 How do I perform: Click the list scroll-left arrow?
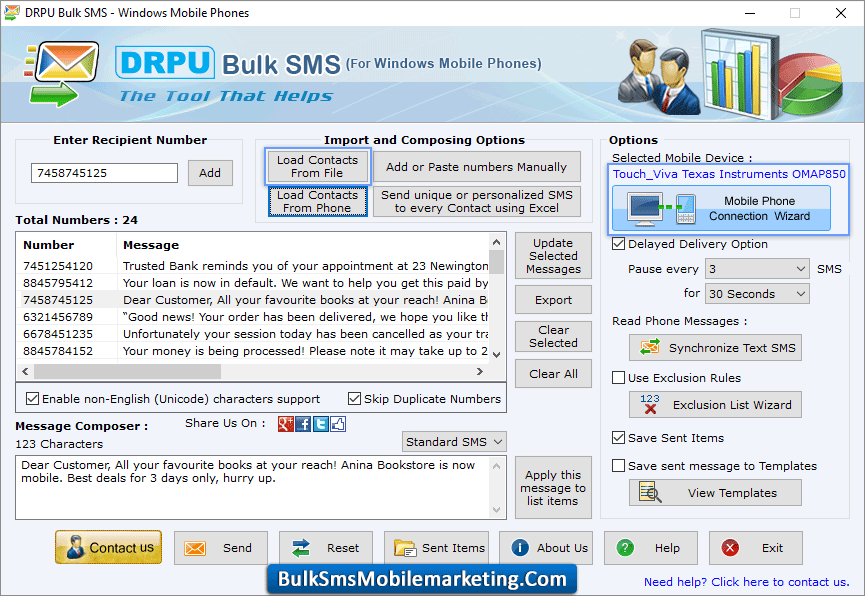pyautogui.click(x=25, y=371)
